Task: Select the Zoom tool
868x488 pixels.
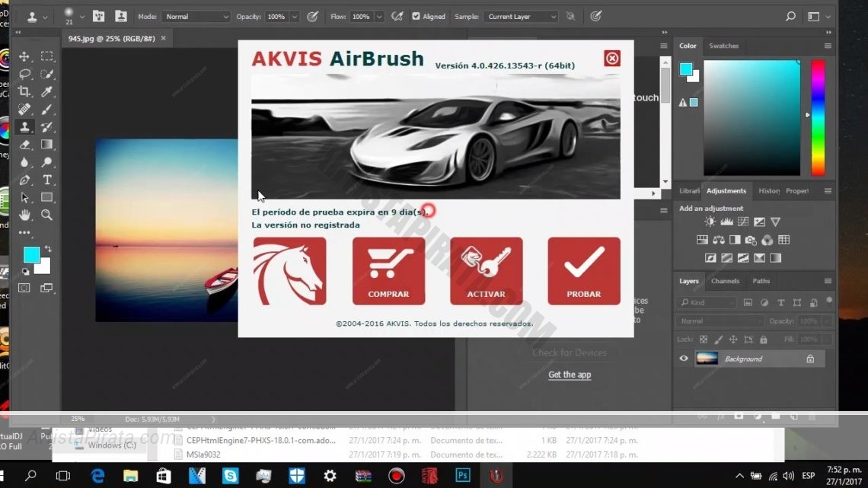Action: click(47, 215)
